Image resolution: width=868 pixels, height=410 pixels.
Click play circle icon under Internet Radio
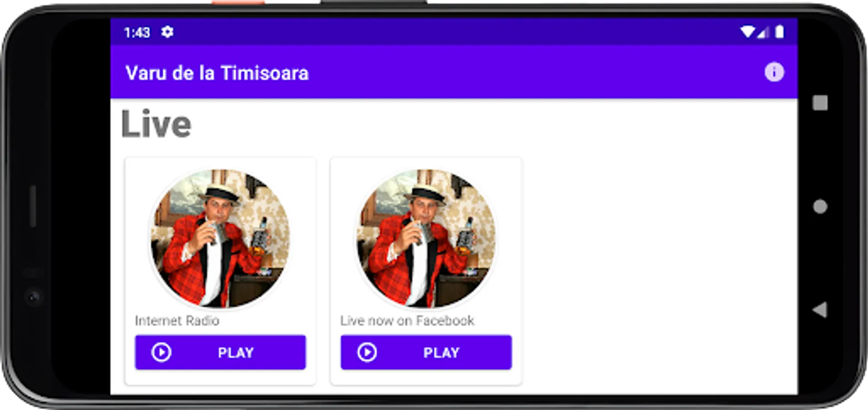click(x=161, y=352)
